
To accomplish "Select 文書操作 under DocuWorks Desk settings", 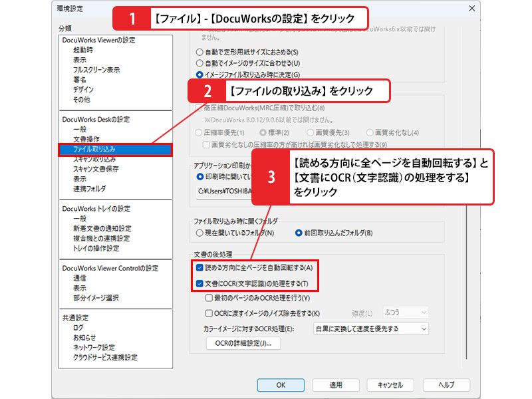I will [x=86, y=139].
